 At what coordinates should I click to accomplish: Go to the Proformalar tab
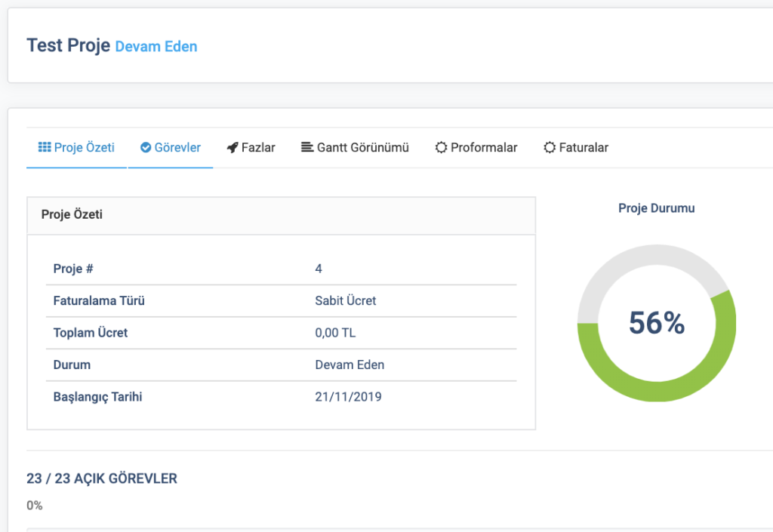(x=476, y=147)
